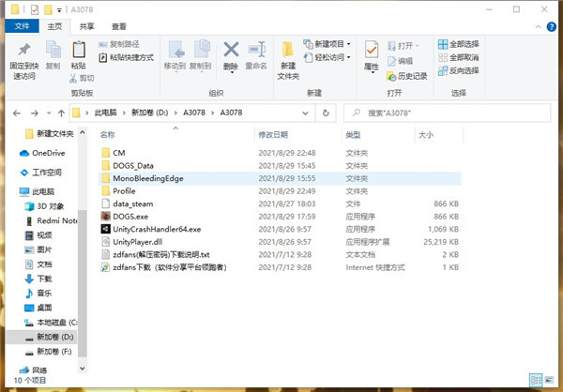Open the blue Help question mark

(x=552, y=26)
